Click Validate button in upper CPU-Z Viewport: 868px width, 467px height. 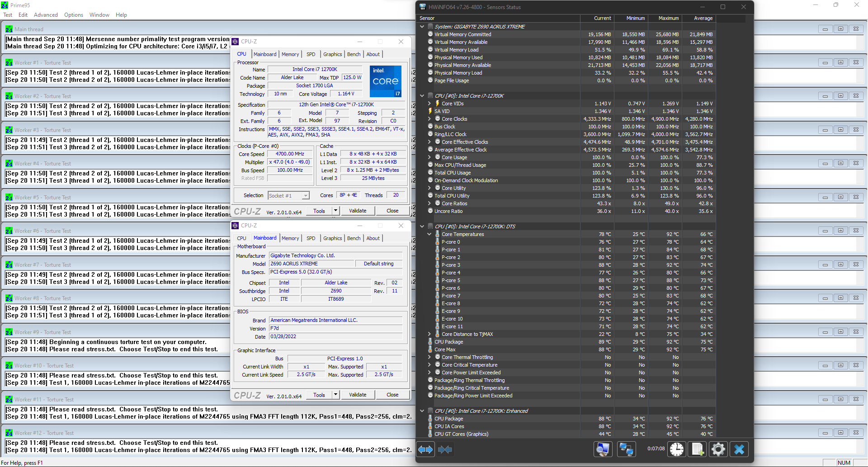(x=358, y=211)
